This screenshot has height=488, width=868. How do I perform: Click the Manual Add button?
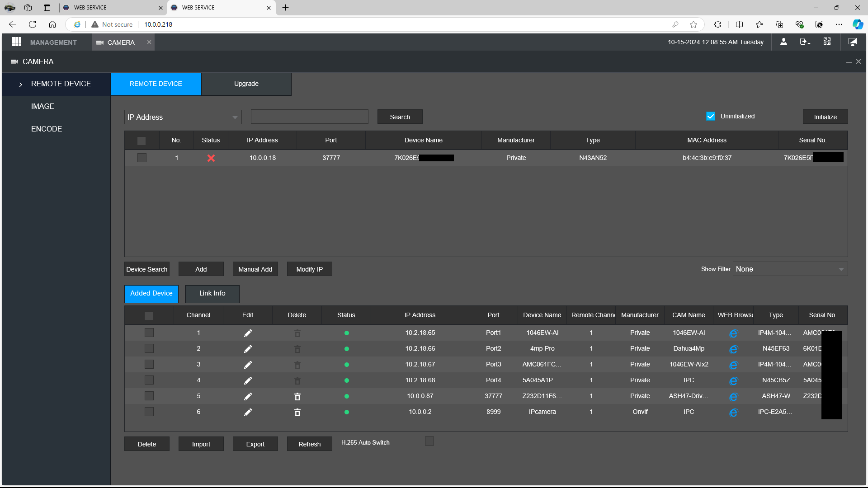pyautogui.click(x=255, y=269)
